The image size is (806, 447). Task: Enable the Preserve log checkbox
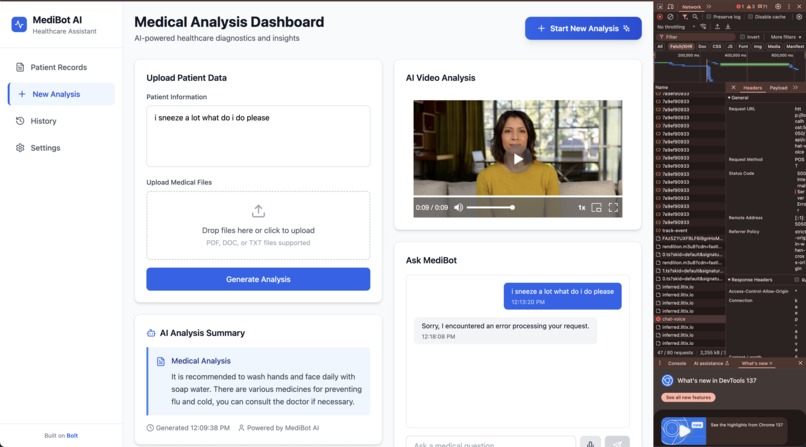[x=708, y=17]
